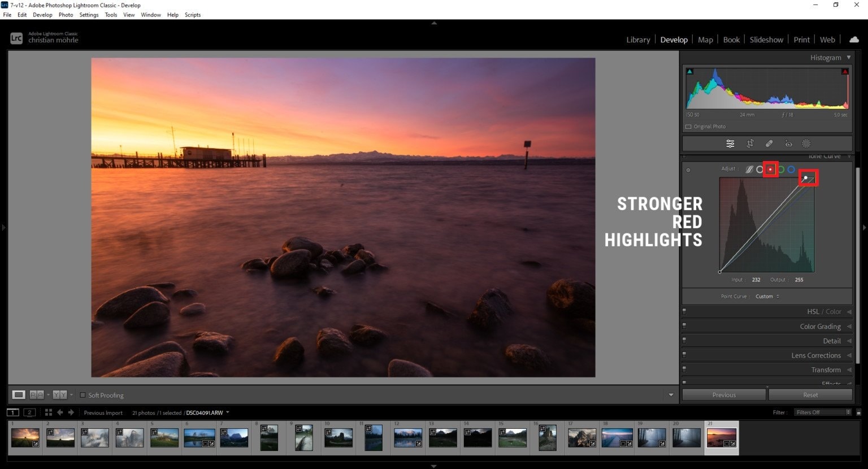This screenshot has width=868, height=469.
Task: Open grid view from filmstrip bar
Action: pyautogui.click(x=49, y=412)
